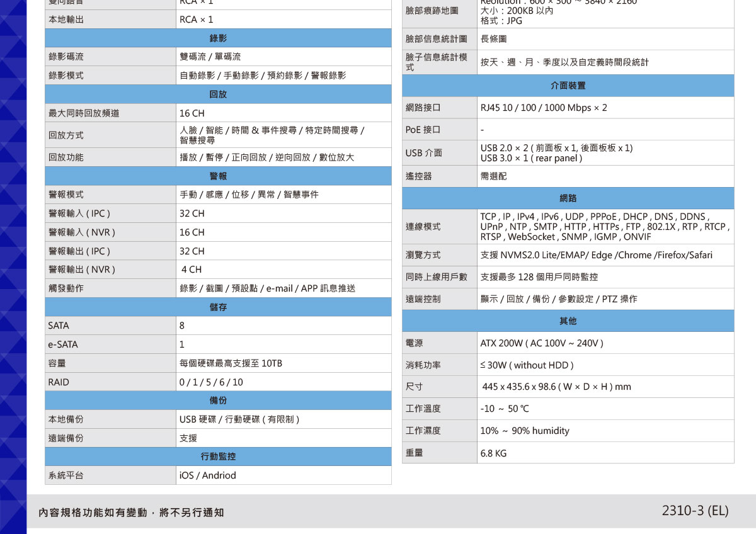The width and height of the screenshot is (756, 534).
Task: Click the "錄影模式" row label
Action: coord(66,76)
